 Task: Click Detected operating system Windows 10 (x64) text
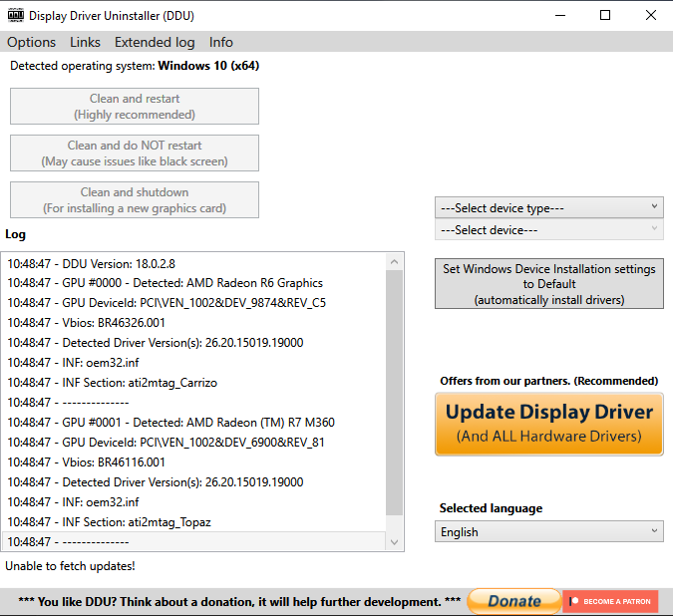[135, 66]
